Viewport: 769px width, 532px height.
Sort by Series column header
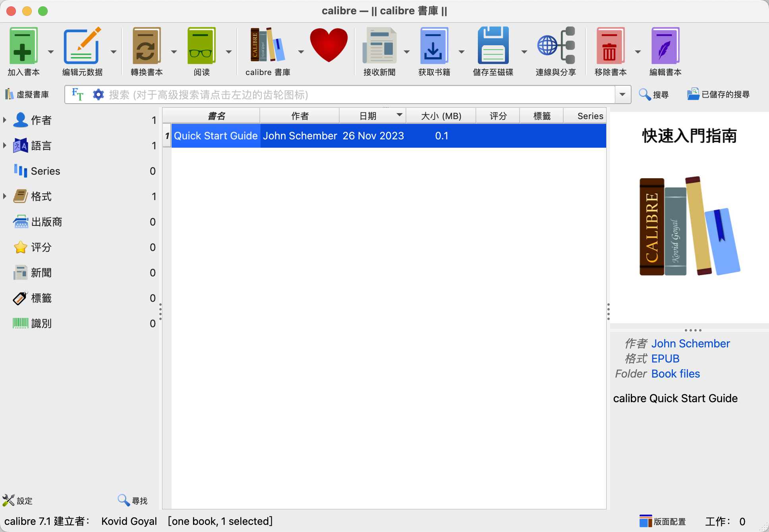coord(585,116)
